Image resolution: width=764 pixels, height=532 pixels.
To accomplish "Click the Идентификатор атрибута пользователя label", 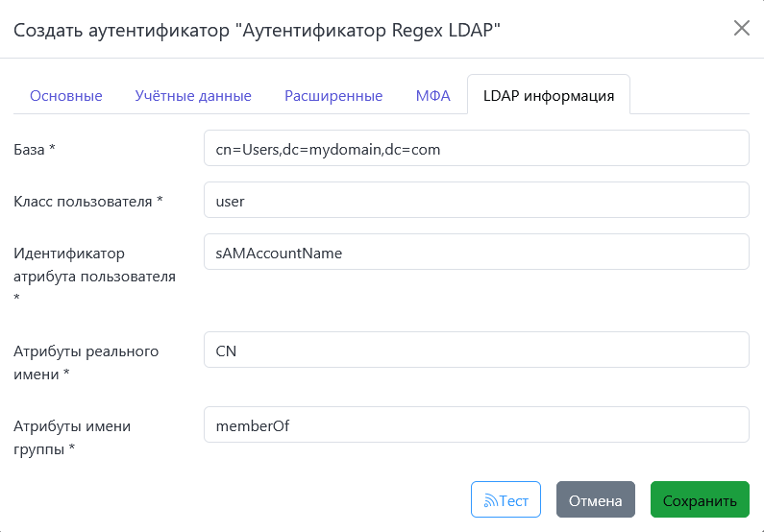I will click(93, 265).
